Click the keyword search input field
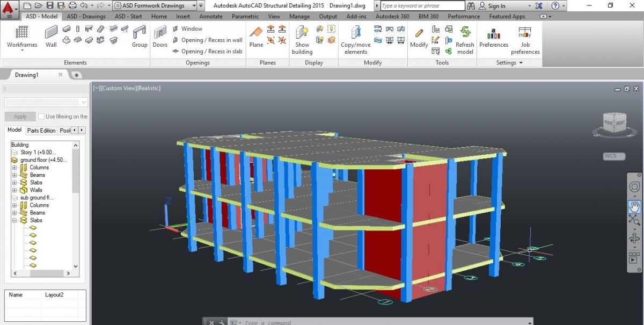 (422, 6)
